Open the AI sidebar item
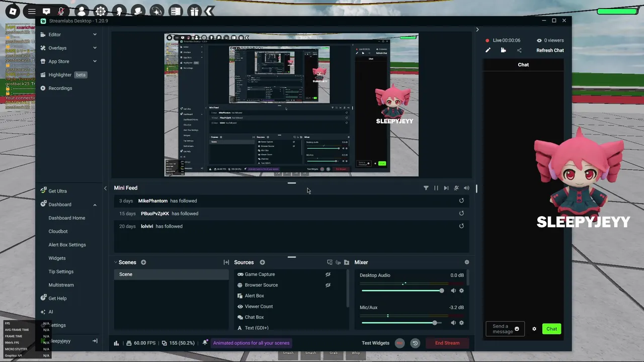Viewport: 644px width, 362px height. click(47, 312)
